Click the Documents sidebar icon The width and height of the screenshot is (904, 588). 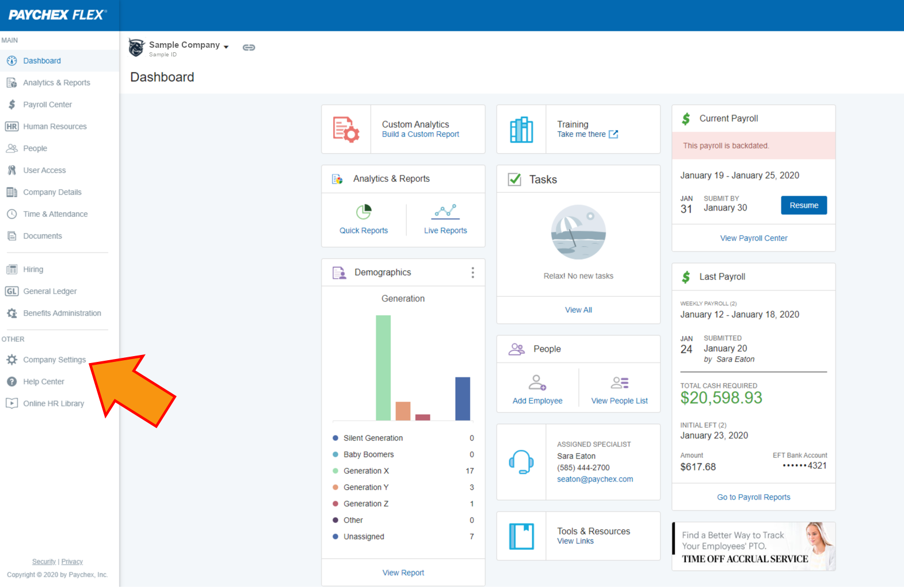[x=12, y=236]
